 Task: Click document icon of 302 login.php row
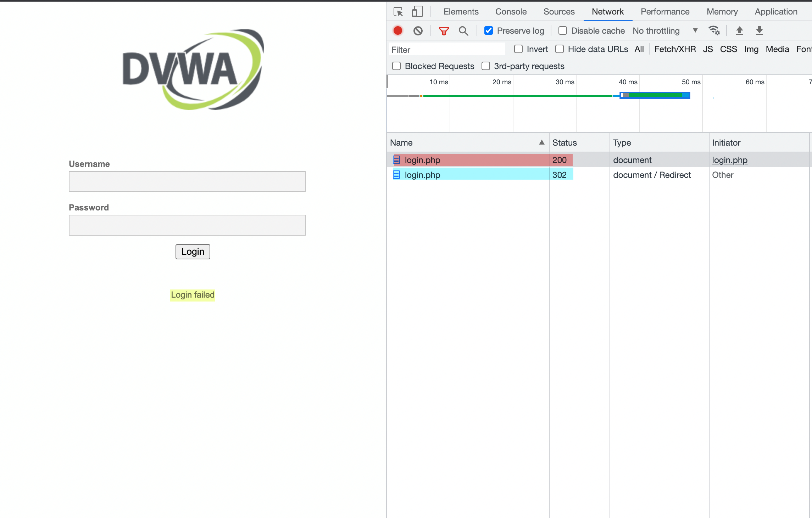tap(396, 175)
